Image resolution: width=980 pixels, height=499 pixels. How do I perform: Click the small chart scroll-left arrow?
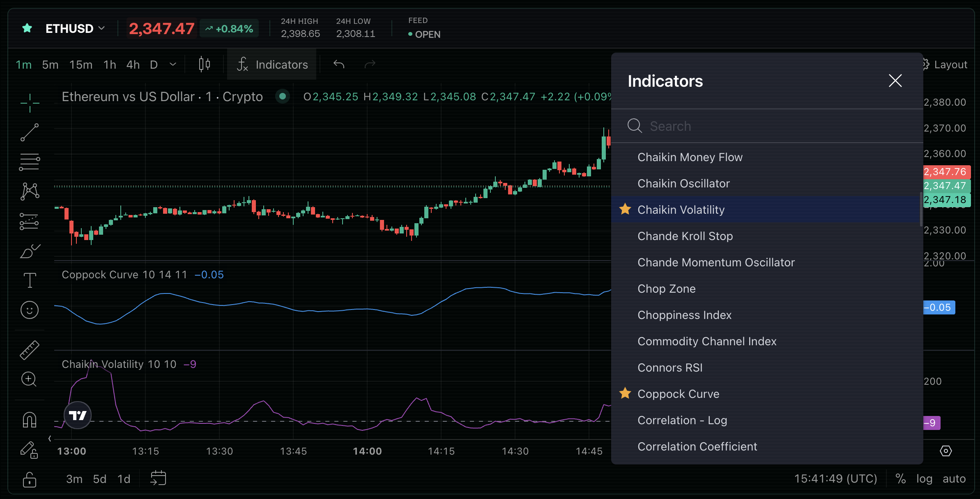[50, 439]
